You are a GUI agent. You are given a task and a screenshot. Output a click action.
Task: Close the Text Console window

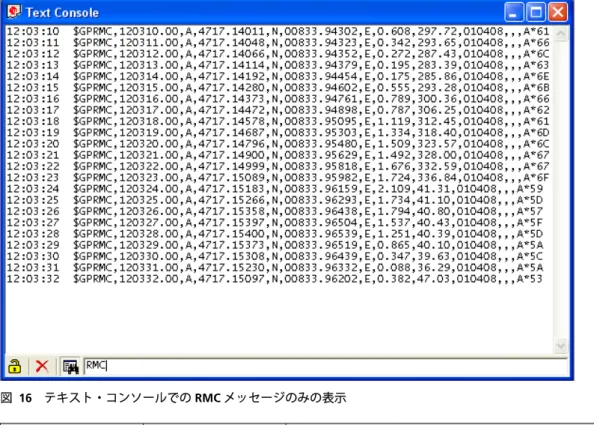pos(558,12)
